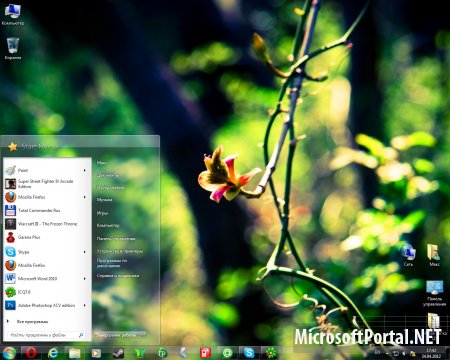Select the Макс folder desktop icon
Viewport: 450px width, 360px height.
click(x=434, y=255)
